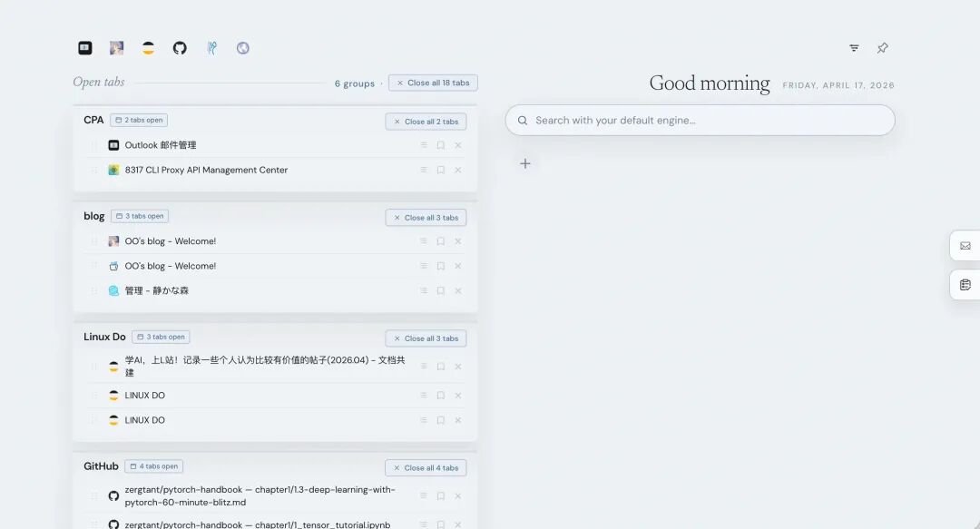
Task: Open the 8317 CLI Proxy API Management Center entry
Action: pos(206,170)
